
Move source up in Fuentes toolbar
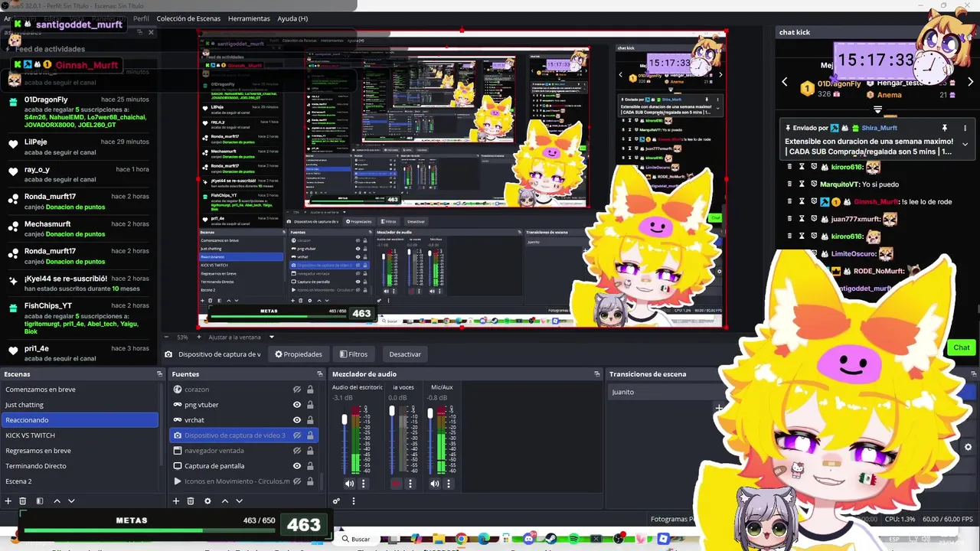click(225, 501)
